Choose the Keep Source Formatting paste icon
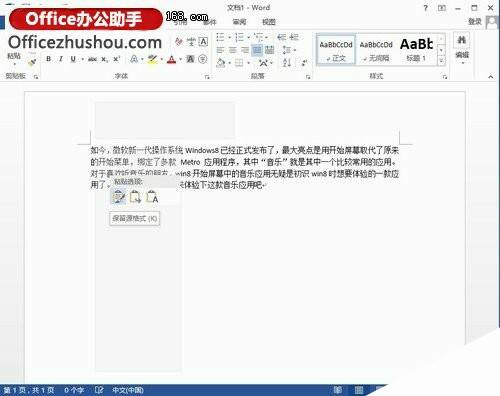Image resolution: width=500 pixels, height=396 pixels. pyautogui.click(x=118, y=197)
